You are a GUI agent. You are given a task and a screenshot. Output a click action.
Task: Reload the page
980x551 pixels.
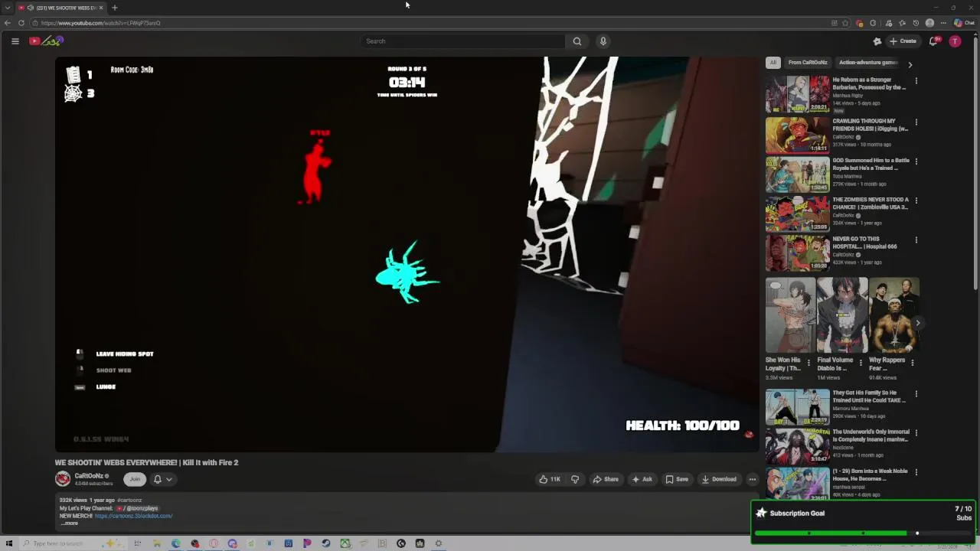point(21,23)
